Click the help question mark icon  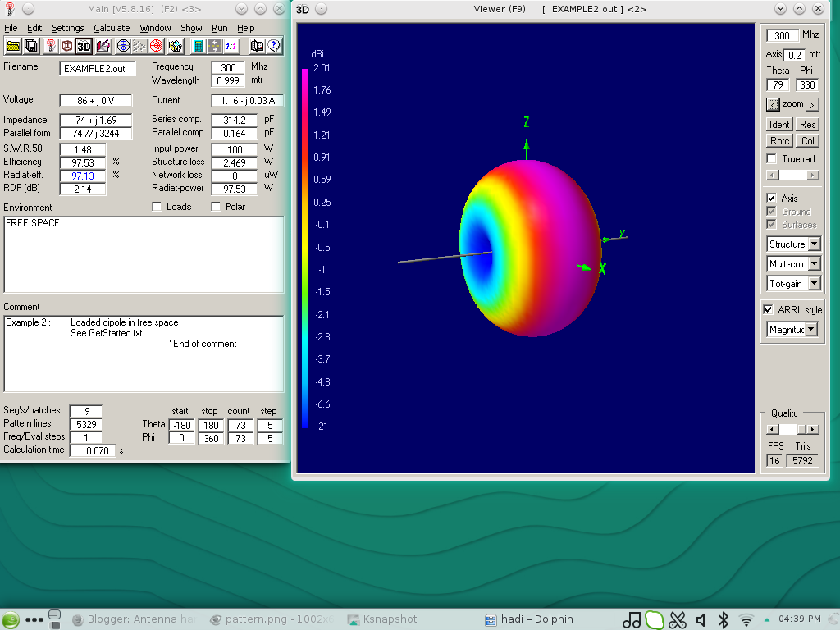273,46
